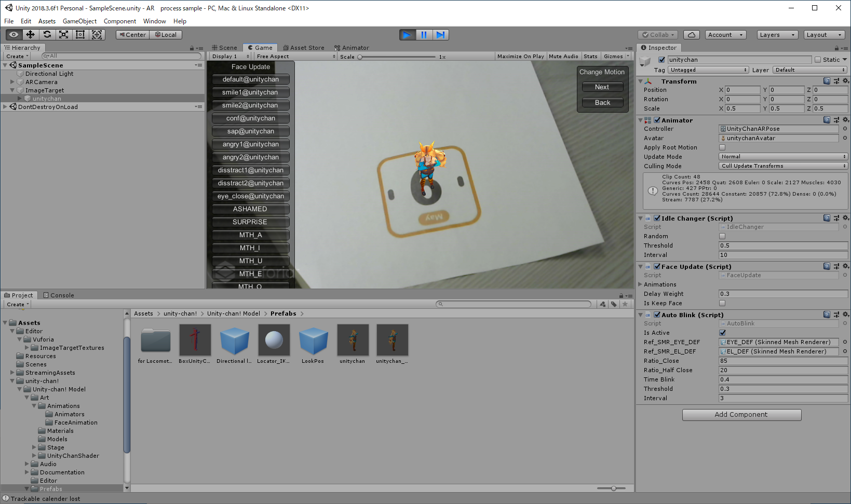The height and width of the screenshot is (504, 851).
Task: Open for Locomotion folder thumbnail
Action: [x=155, y=340]
